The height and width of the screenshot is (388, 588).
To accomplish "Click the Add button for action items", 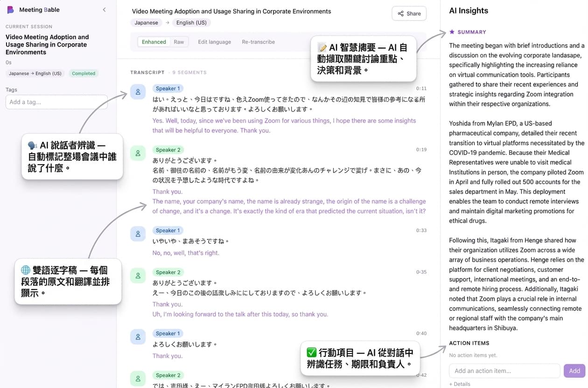I will (574, 370).
